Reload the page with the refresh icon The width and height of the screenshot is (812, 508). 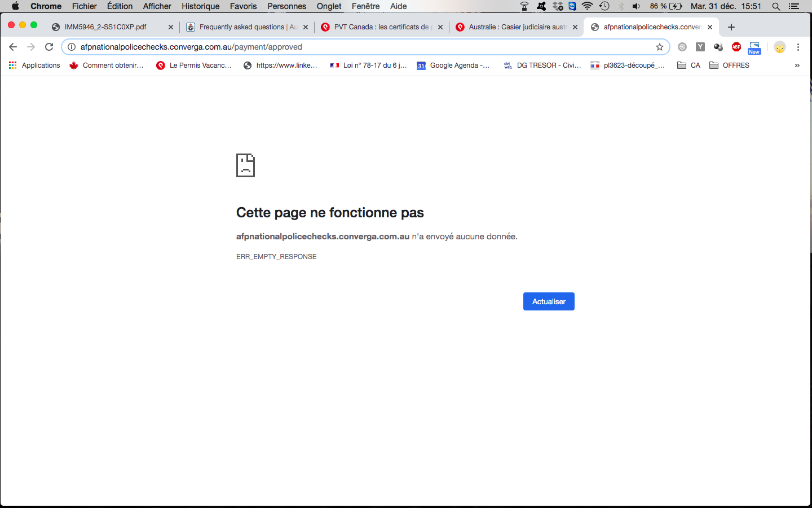(49, 47)
